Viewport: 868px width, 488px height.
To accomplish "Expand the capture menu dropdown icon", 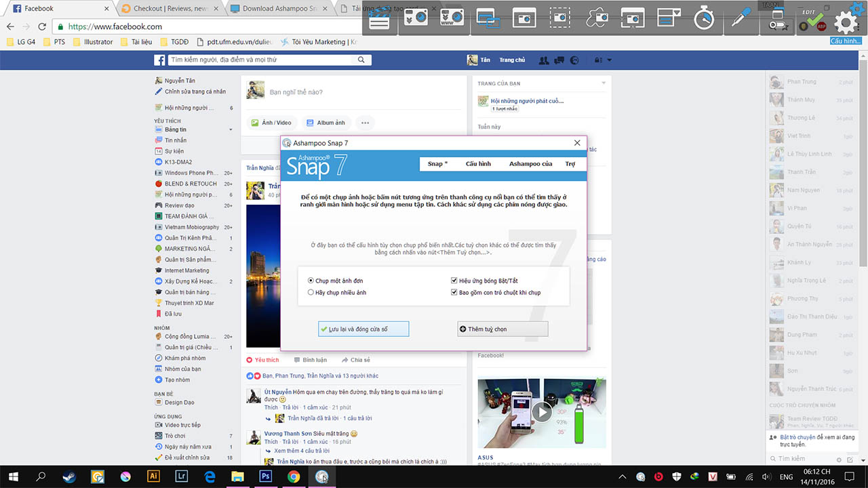I will coord(669,18).
